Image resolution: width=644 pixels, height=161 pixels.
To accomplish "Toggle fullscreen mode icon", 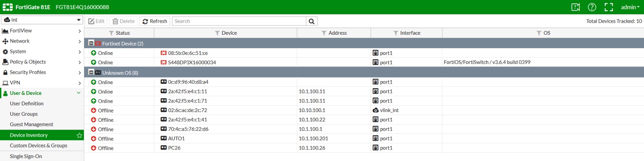I will click(609, 7).
